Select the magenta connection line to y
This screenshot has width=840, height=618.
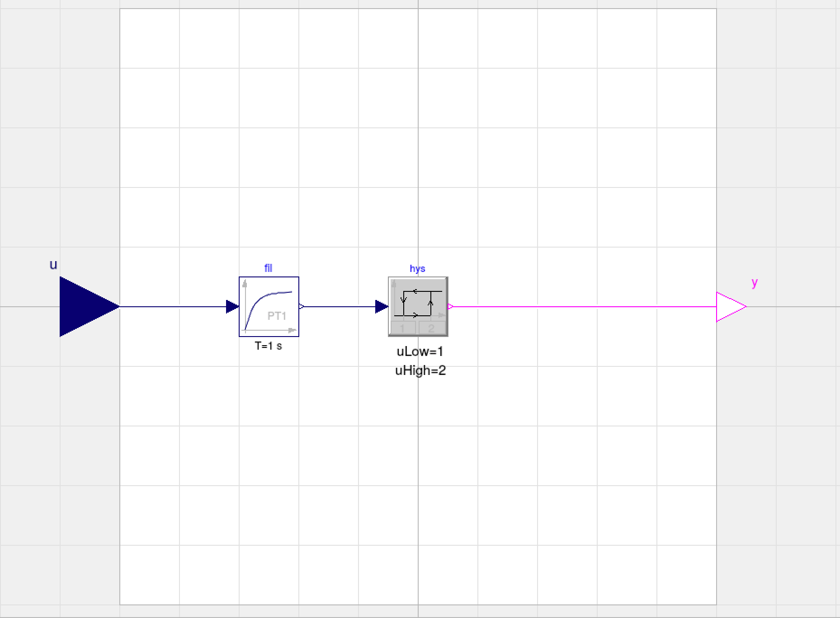pos(583,307)
